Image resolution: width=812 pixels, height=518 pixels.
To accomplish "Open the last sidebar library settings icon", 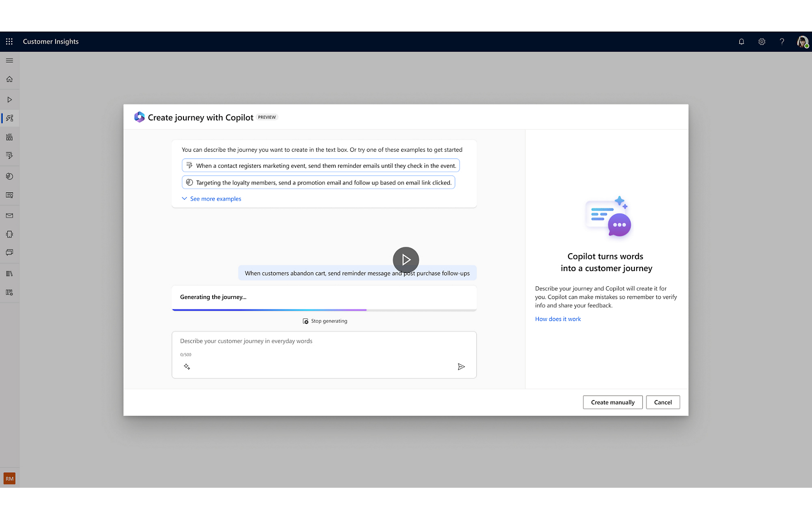I will [x=9, y=292].
